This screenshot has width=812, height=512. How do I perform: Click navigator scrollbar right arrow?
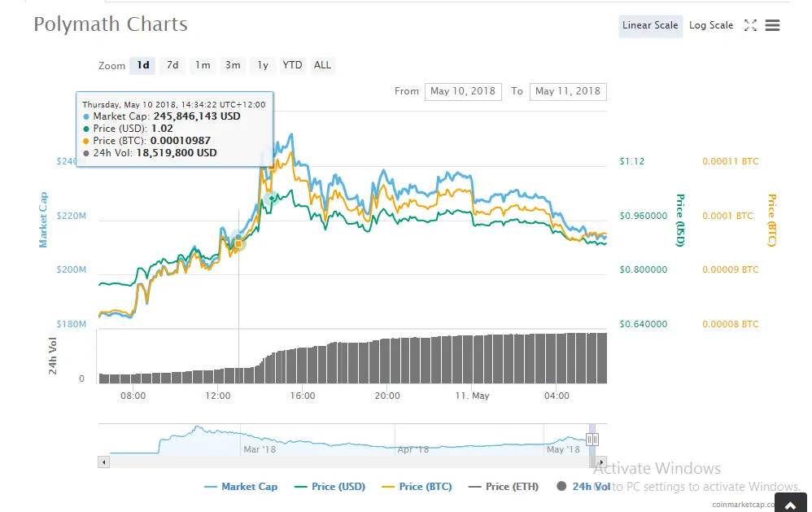(x=601, y=462)
